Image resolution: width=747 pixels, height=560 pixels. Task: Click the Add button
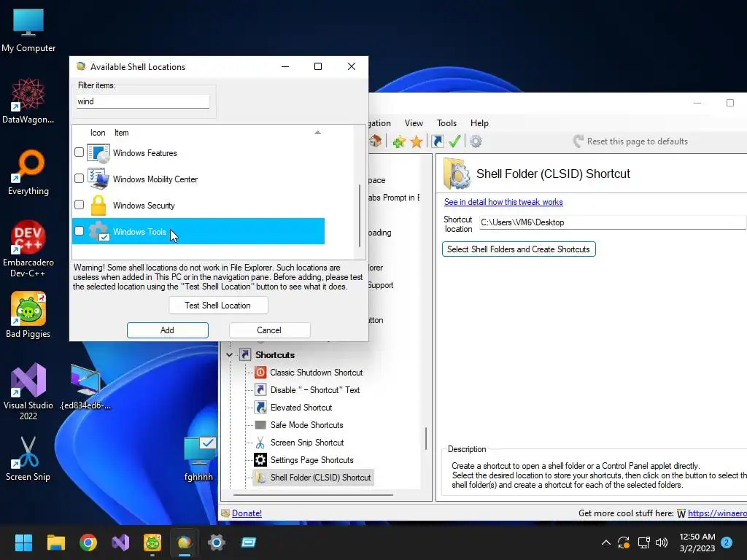(x=167, y=330)
